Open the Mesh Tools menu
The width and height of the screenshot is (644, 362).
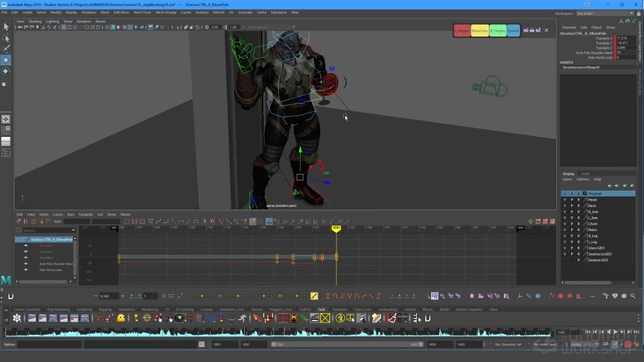pyautogui.click(x=143, y=12)
